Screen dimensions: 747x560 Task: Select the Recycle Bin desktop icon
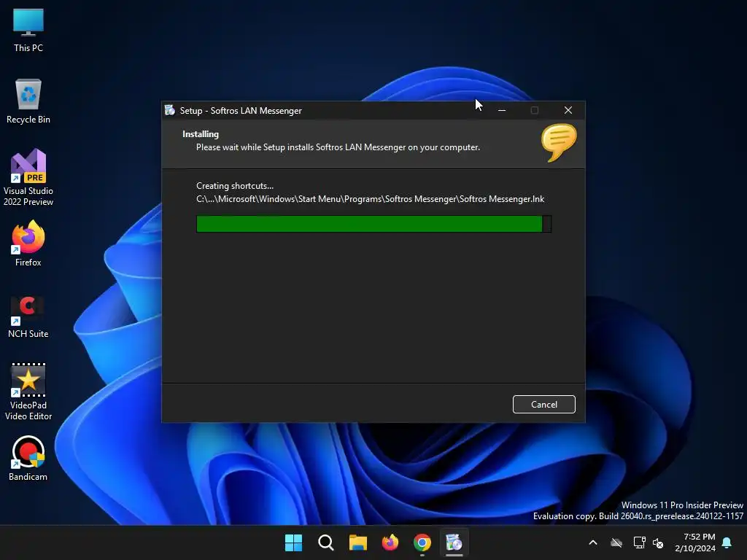click(28, 101)
